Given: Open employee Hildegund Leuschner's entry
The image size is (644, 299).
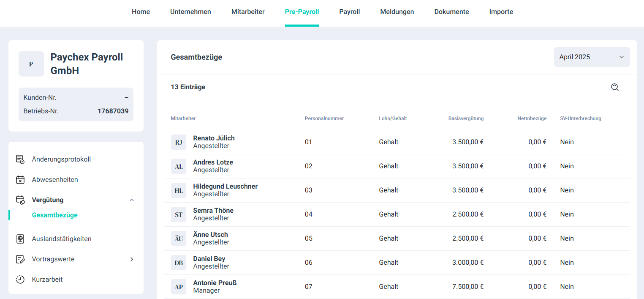Looking at the screenshot, I should [x=225, y=187].
